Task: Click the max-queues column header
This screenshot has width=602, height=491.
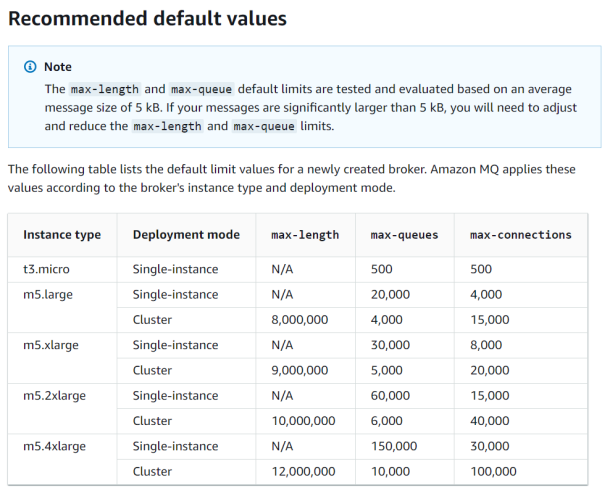Action: (x=404, y=235)
